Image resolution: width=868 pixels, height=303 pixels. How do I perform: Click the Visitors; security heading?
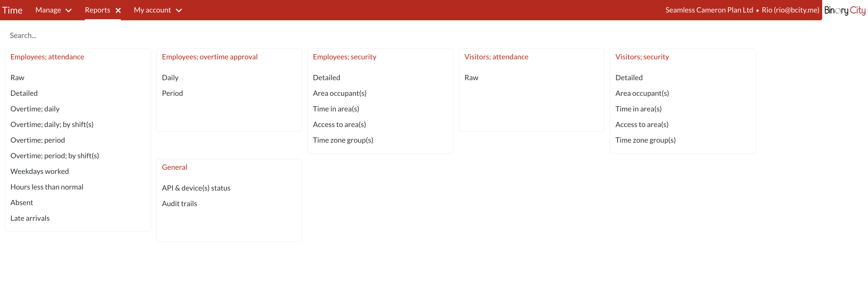[x=642, y=57]
